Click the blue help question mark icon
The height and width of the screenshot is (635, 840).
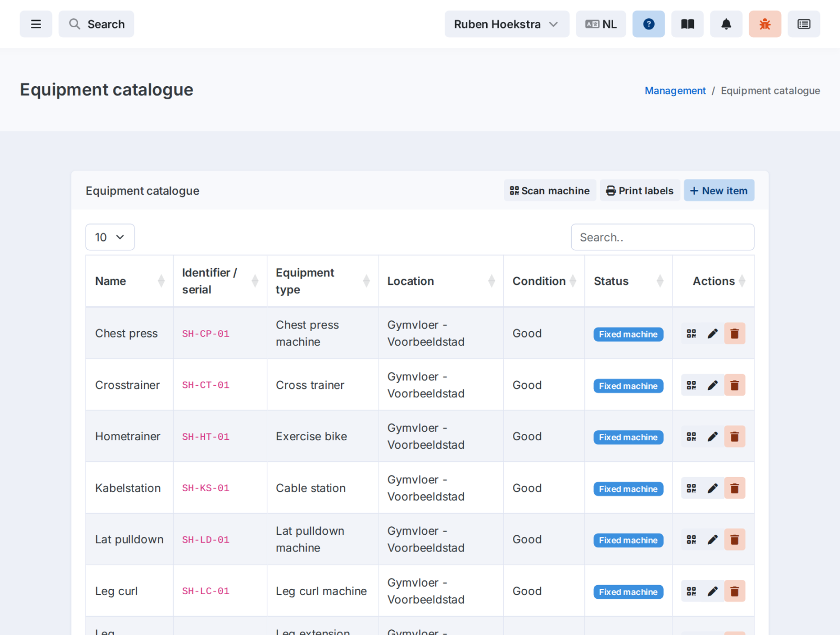pyautogui.click(x=648, y=24)
